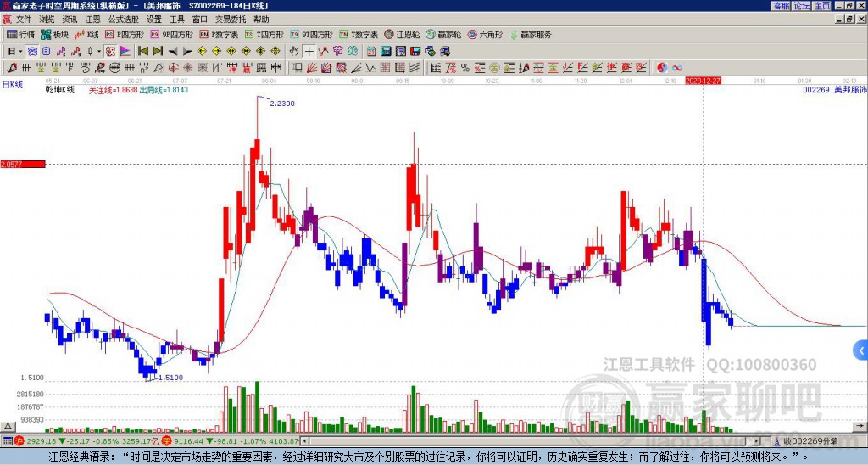868x465 pixels.
Task: Open the calendar date icon
Action: click(371, 51)
